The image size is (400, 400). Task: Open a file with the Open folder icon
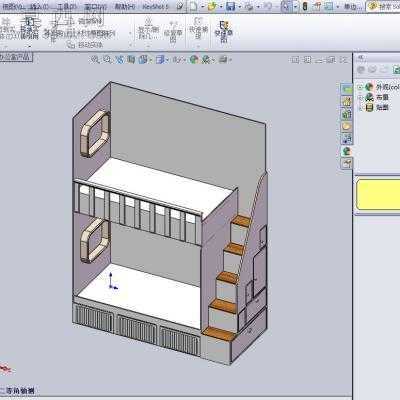coord(212,6)
